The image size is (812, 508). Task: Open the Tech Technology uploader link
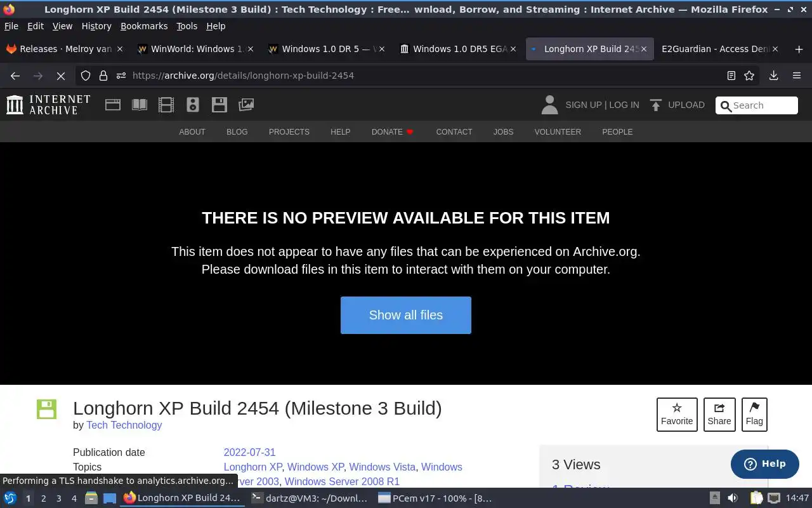point(124,425)
